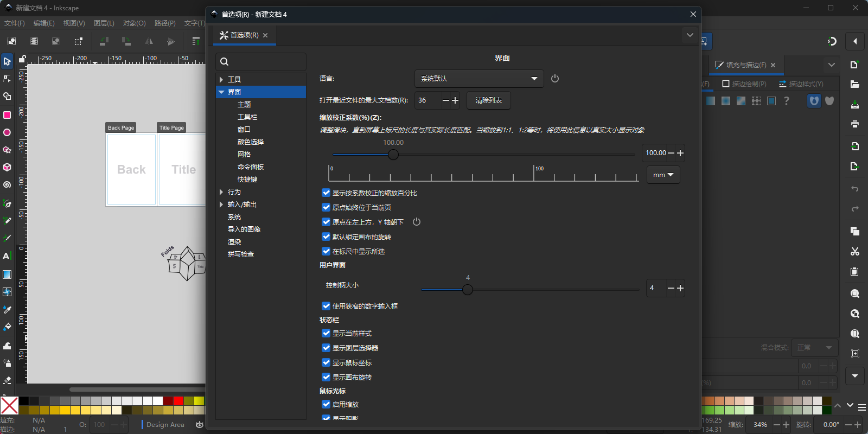The image size is (868, 434).
Task: Open the 路径(P) menu
Action: click(x=165, y=23)
